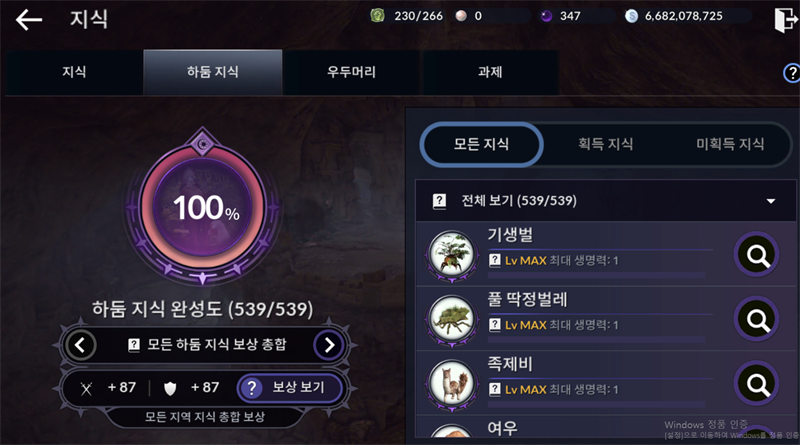The image size is (800, 445).
Task: Click the green energy icon showing 230/266
Action: (377, 16)
